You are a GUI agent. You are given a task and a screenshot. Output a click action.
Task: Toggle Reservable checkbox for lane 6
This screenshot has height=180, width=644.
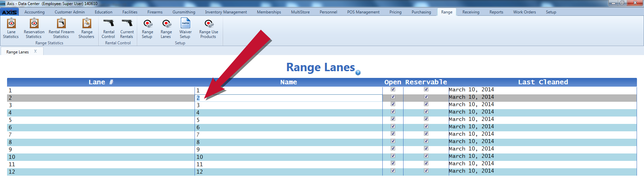[x=426, y=126]
